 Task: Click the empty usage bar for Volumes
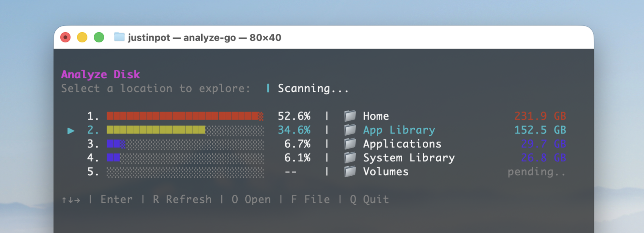tap(185, 172)
